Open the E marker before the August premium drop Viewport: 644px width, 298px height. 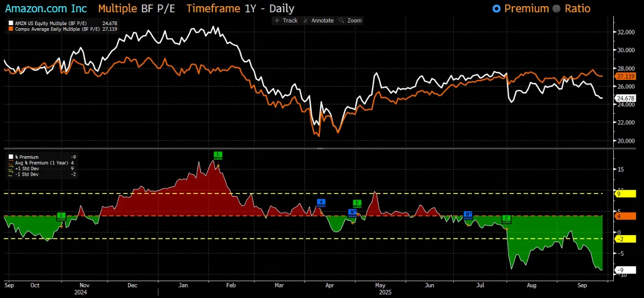click(507, 219)
